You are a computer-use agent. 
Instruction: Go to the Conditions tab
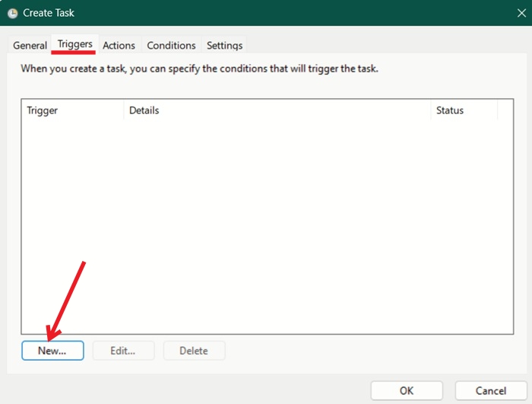(x=171, y=45)
